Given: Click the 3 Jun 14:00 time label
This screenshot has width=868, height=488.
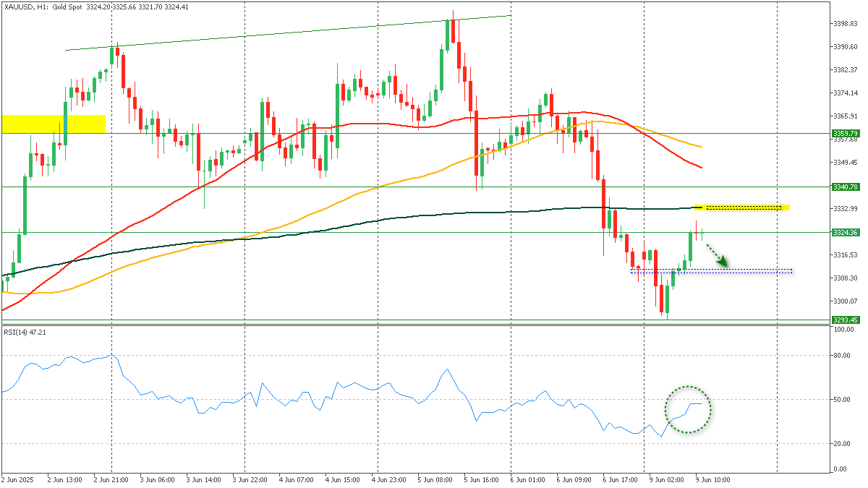Looking at the screenshot, I should click(203, 479).
